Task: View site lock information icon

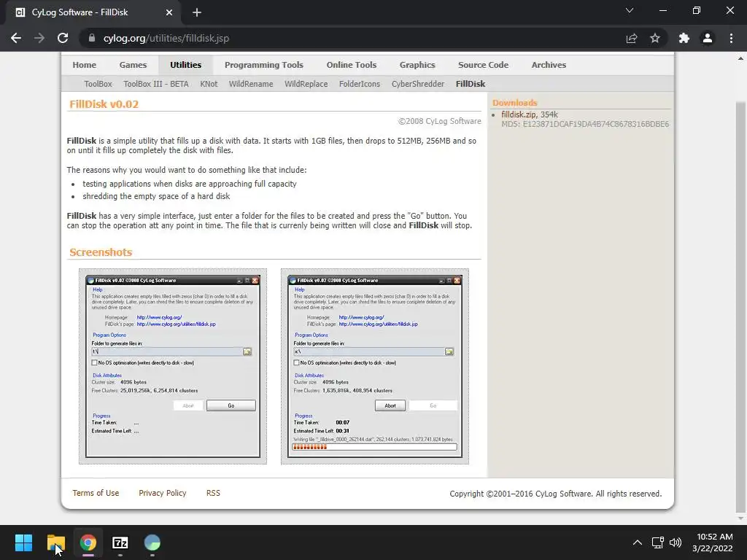Action: coord(92,38)
